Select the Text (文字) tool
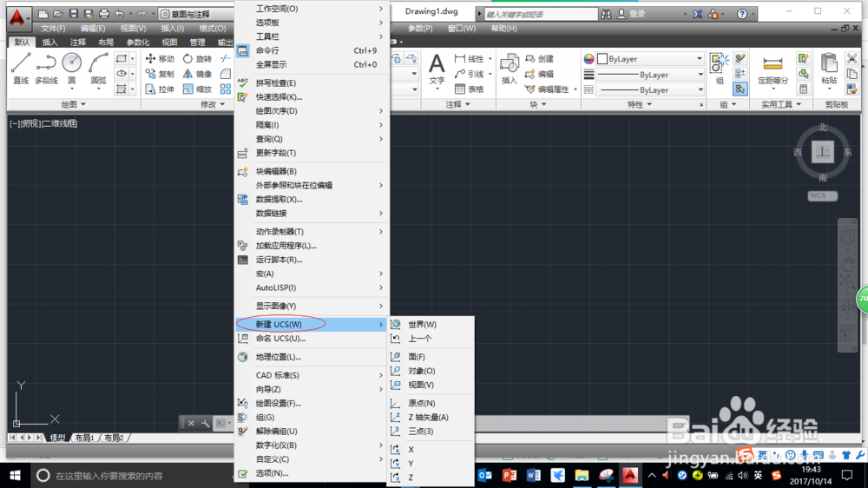 tap(437, 69)
